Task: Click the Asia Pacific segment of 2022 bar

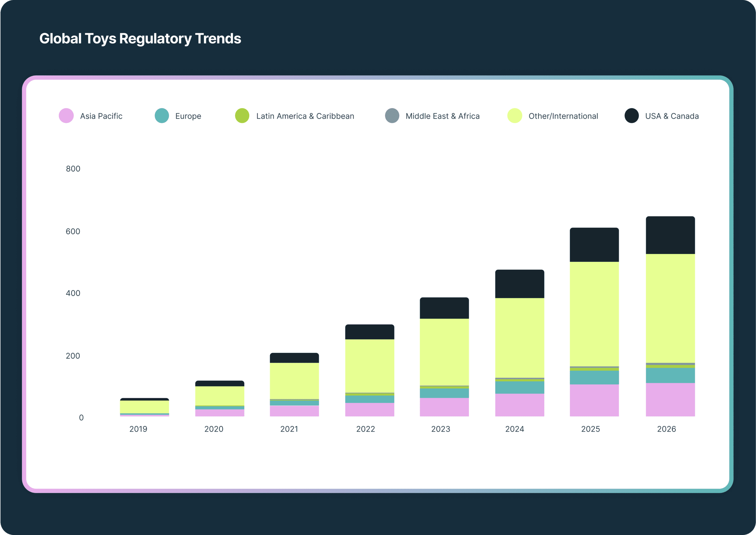Action: point(369,409)
